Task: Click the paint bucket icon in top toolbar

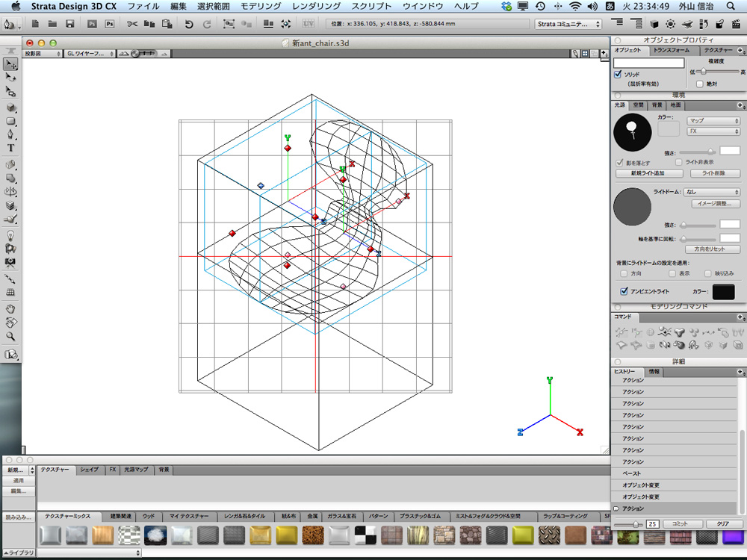Action: 720,24
